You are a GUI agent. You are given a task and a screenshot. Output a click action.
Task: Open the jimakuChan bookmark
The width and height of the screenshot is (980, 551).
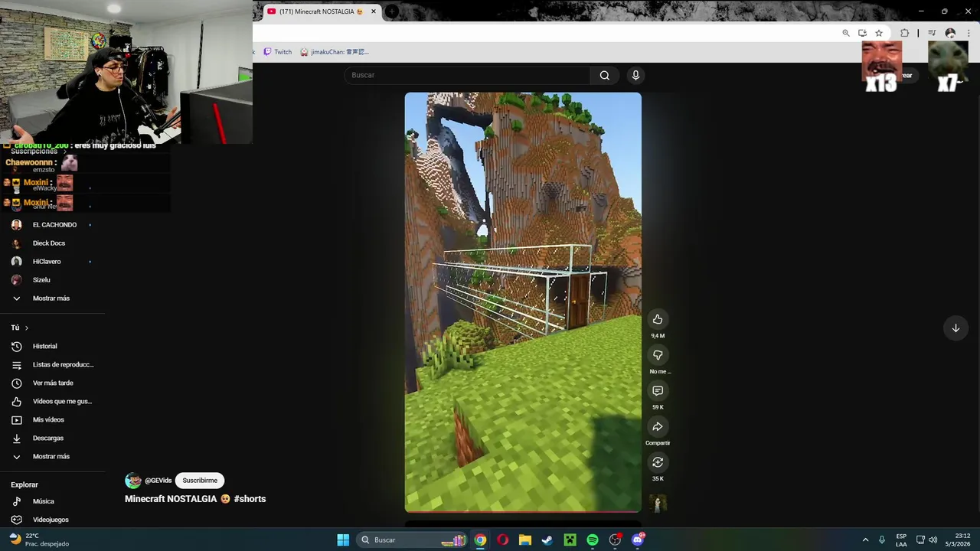coord(335,52)
